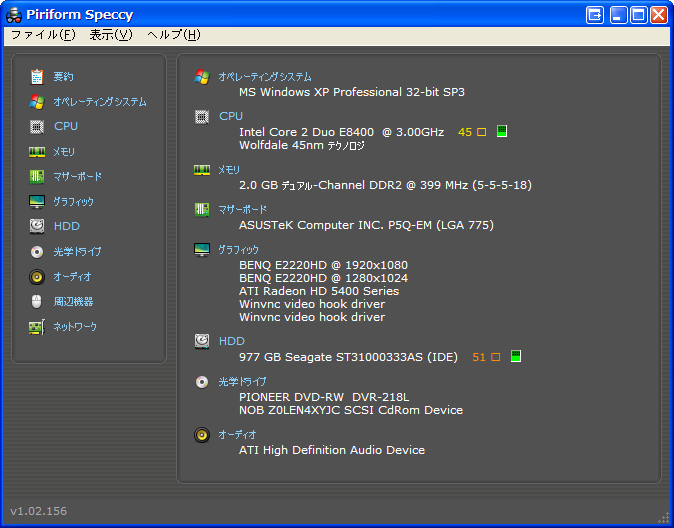Click the Summary (要約) clipboard icon in sidebar
Image resolution: width=674 pixels, height=528 pixels.
pyautogui.click(x=37, y=77)
